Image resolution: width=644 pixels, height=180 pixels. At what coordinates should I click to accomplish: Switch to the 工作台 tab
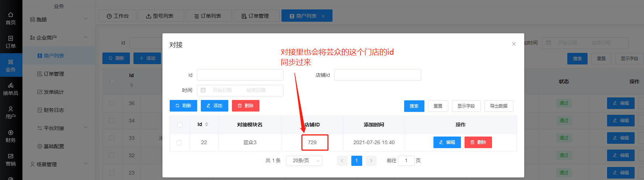(x=118, y=16)
